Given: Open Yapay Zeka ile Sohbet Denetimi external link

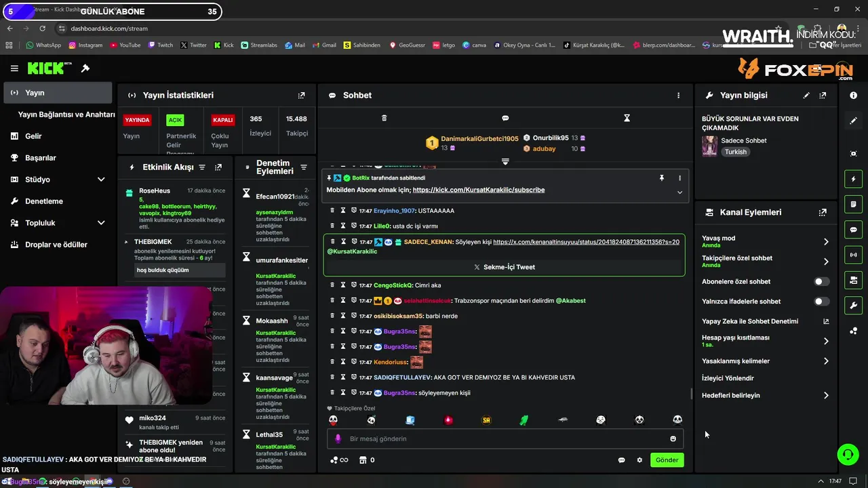Looking at the screenshot, I should (x=825, y=321).
